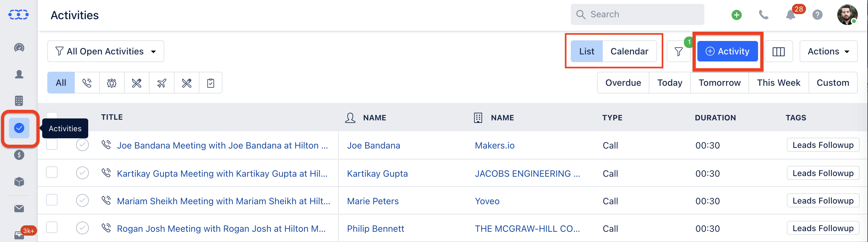Open the Contacts person icon in sidebar
This screenshot has width=868, height=242.
19,74
